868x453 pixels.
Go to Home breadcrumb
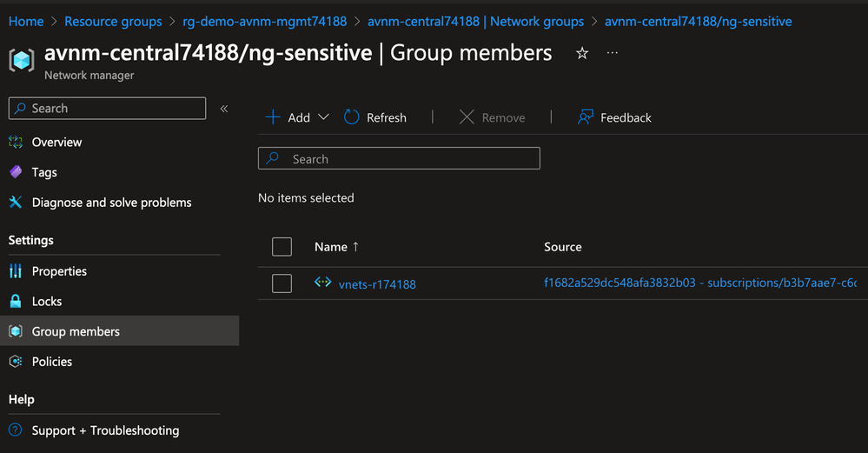click(x=26, y=22)
